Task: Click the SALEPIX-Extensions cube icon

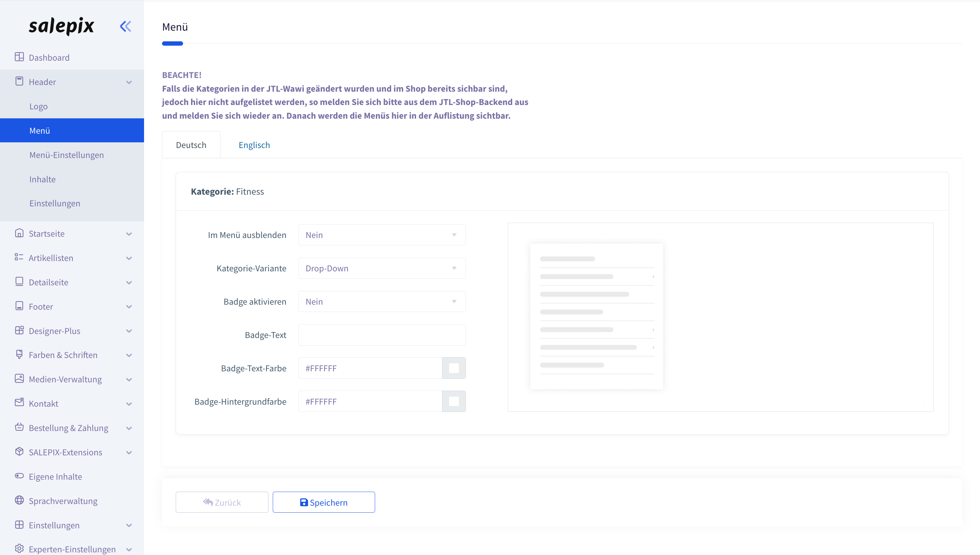Action: click(19, 452)
